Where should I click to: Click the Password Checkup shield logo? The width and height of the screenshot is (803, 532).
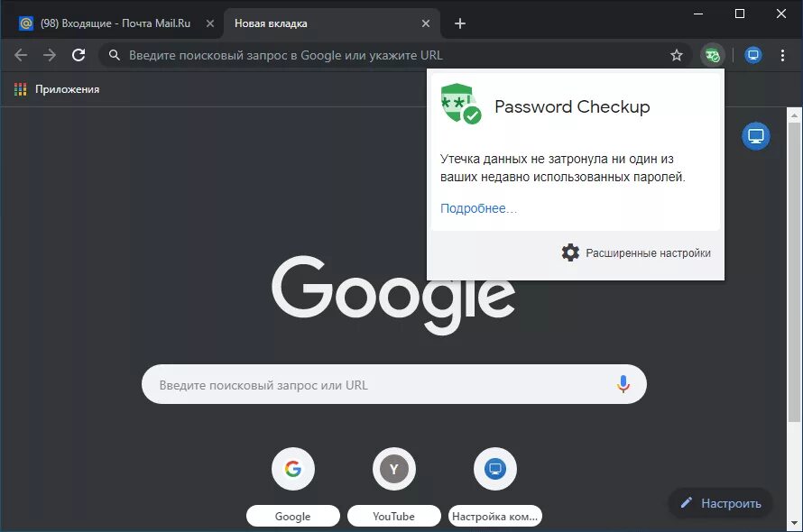(460, 104)
